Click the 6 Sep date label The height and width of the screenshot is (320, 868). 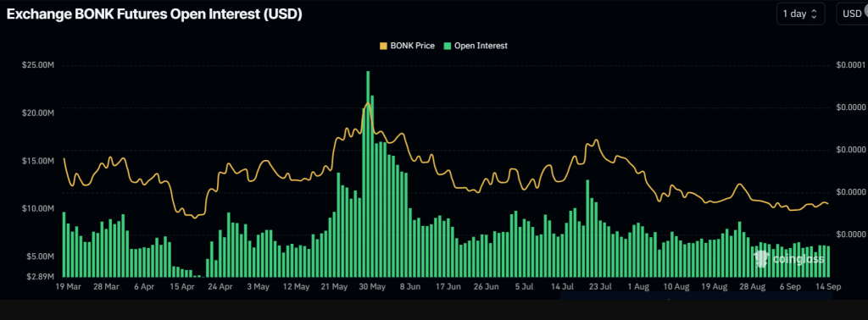pyautogui.click(x=790, y=287)
